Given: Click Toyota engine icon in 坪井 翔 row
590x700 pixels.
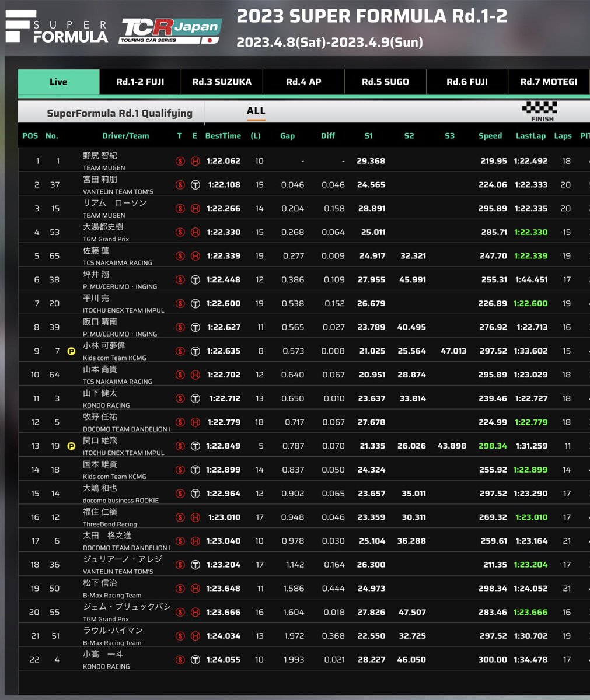Looking at the screenshot, I should 195,280.
